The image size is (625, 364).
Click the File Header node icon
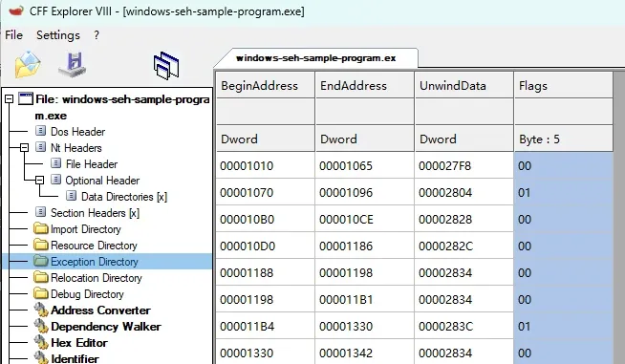click(55, 163)
